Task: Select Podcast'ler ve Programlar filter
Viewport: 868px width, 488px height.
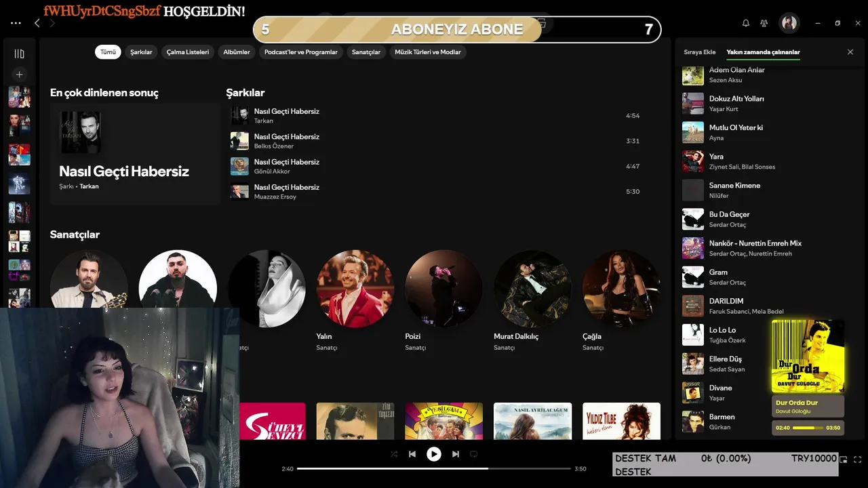Action: pyautogui.click(x=301, y=52)
